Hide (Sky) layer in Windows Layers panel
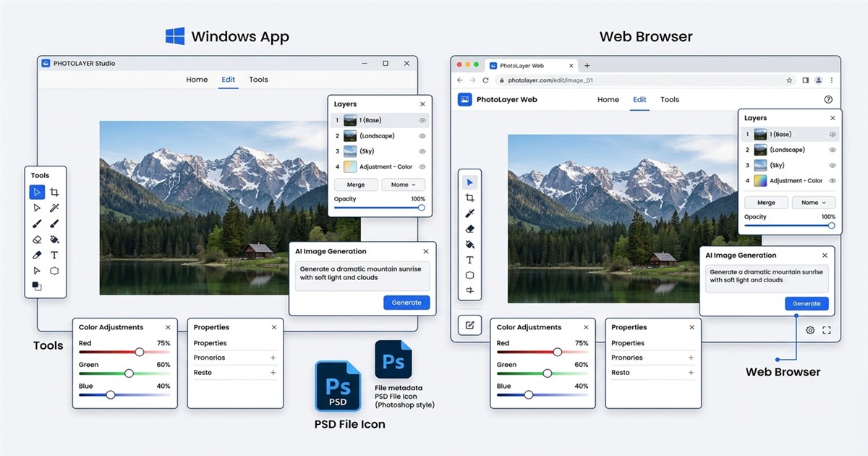Viewport: 868px width, 456px height. (x=422, y=151)
